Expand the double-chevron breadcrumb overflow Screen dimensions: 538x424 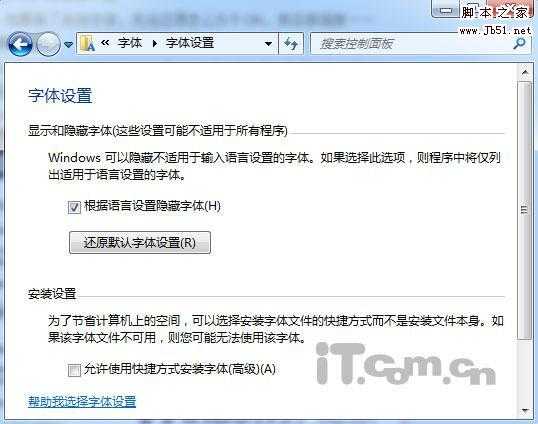point(105,43)
